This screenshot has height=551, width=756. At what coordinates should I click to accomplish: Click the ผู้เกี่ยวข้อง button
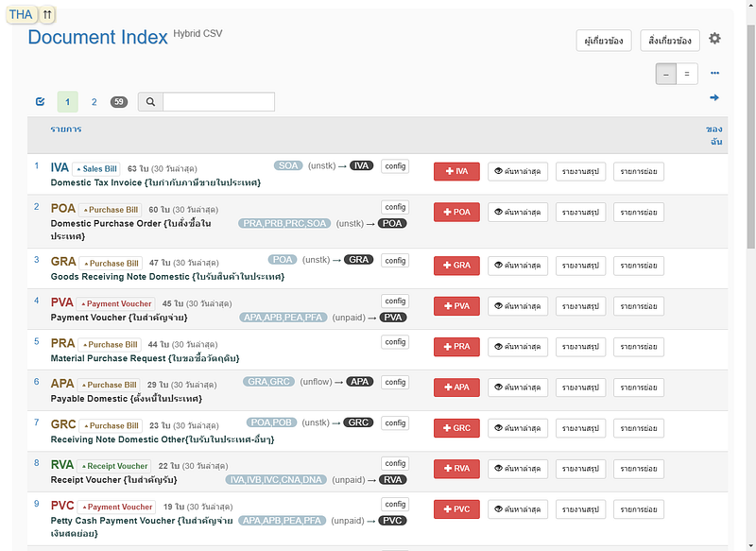pyautogui.click(x=603, y=41)
